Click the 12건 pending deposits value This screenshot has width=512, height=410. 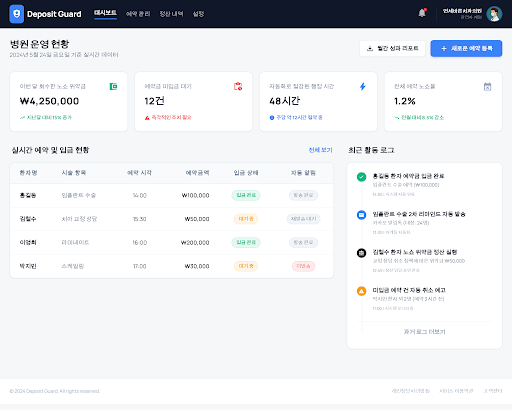point(154,101)
